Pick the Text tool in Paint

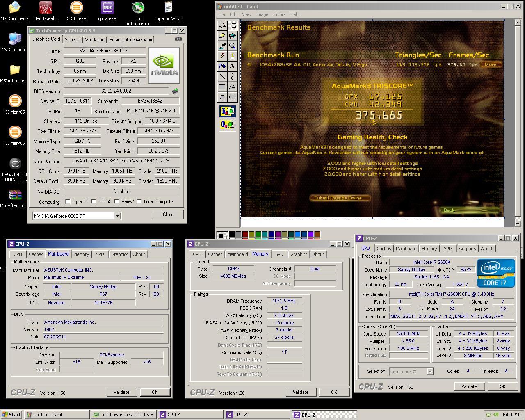tap(232, 66)
